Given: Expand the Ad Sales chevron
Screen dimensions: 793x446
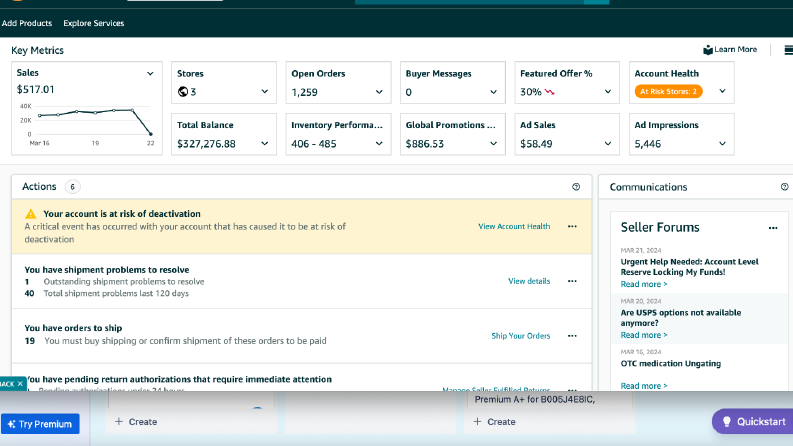Looking at the screenshot, I should [x=607, y=144].
